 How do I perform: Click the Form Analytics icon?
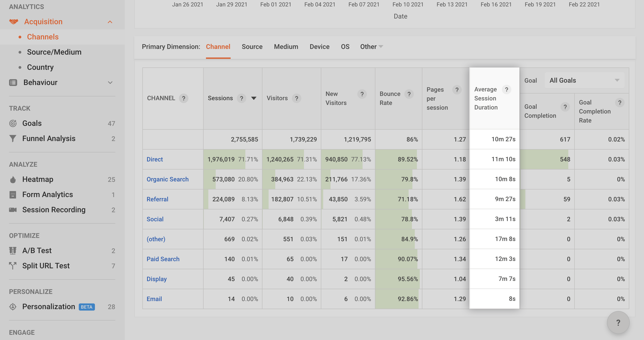[13, 195]
